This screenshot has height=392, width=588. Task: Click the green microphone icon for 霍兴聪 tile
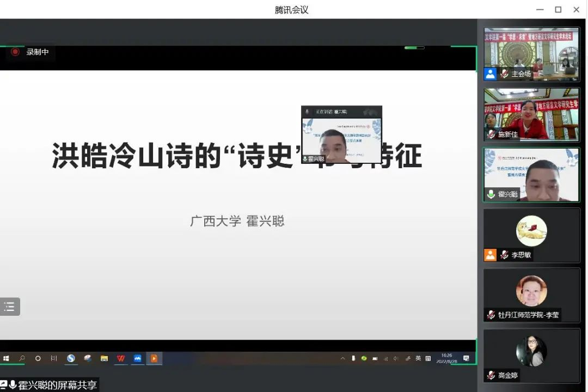491,194
